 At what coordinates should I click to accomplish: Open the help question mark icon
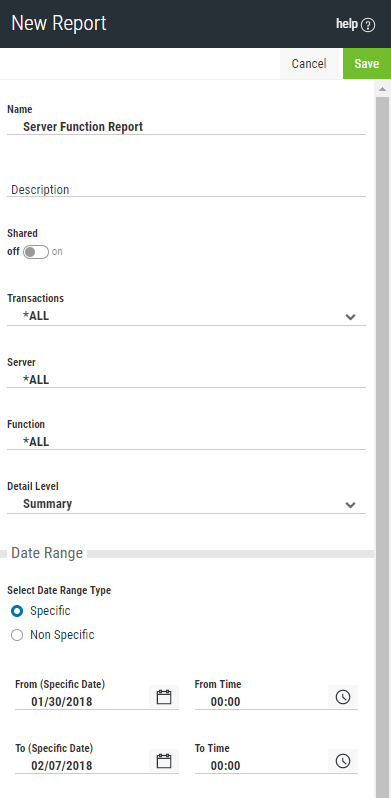tap(368, 25)
